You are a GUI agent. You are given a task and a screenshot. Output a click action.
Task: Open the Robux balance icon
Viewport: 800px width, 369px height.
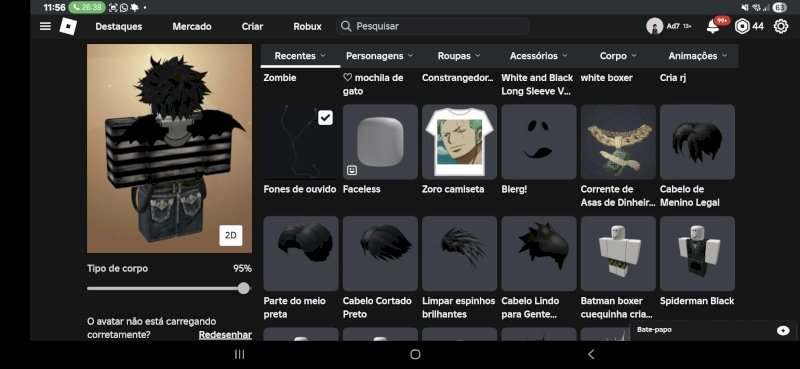[742, 26]
